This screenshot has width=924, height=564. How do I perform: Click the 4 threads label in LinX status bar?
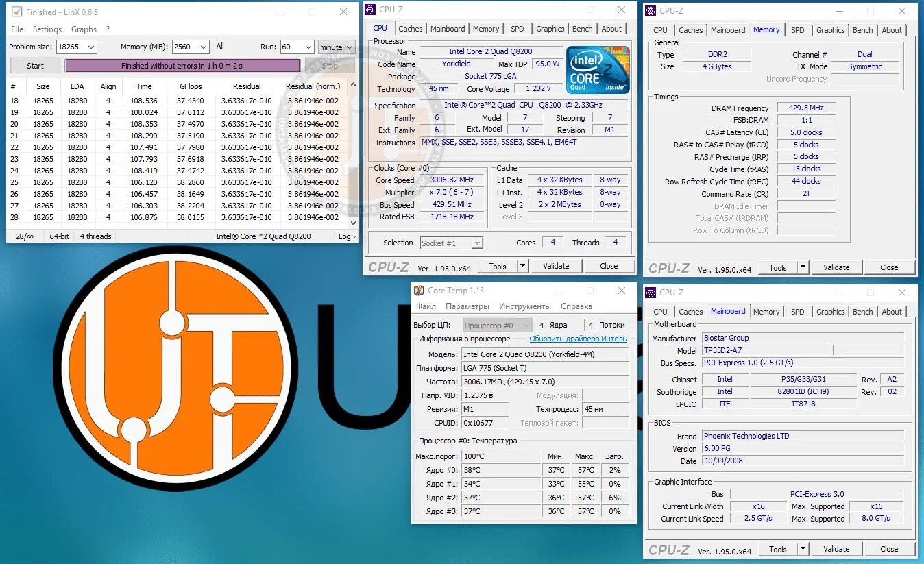point(95,236)
